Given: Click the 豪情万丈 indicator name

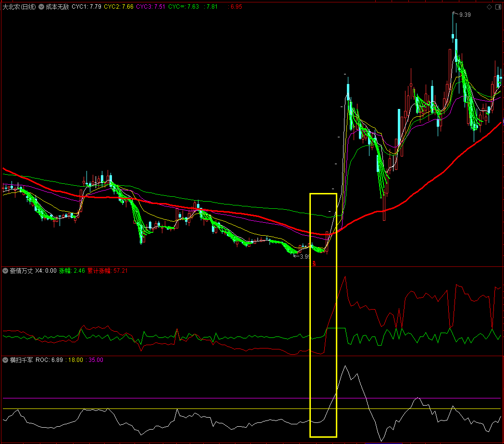Looking at the screenshot, I should pyautogui.click(x=21, y=271).
